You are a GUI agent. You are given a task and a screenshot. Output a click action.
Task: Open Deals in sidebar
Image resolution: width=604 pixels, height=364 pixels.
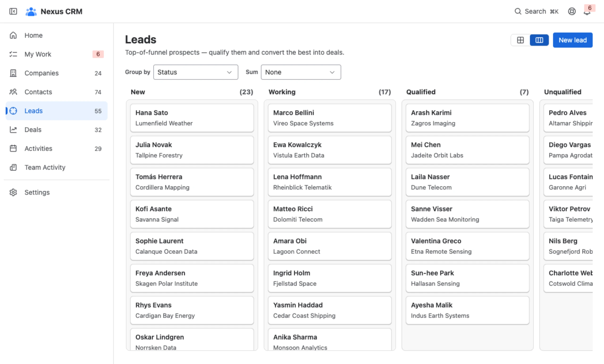coord(56,130)
